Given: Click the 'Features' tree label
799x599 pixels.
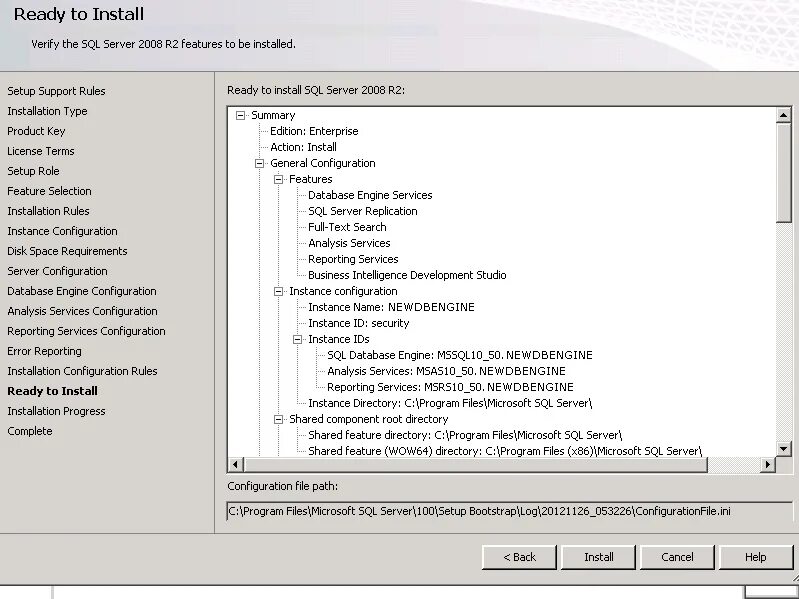Looking at the screenshot, I should click(x=311, y=179).
